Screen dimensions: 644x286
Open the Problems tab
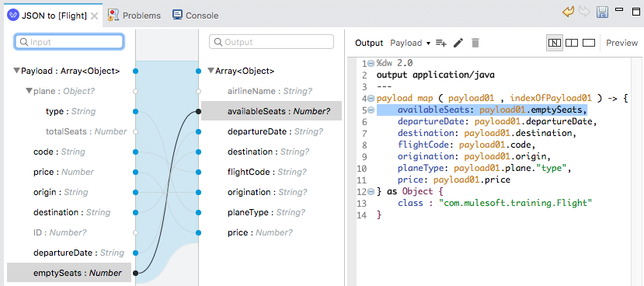(x=134, y=16)
